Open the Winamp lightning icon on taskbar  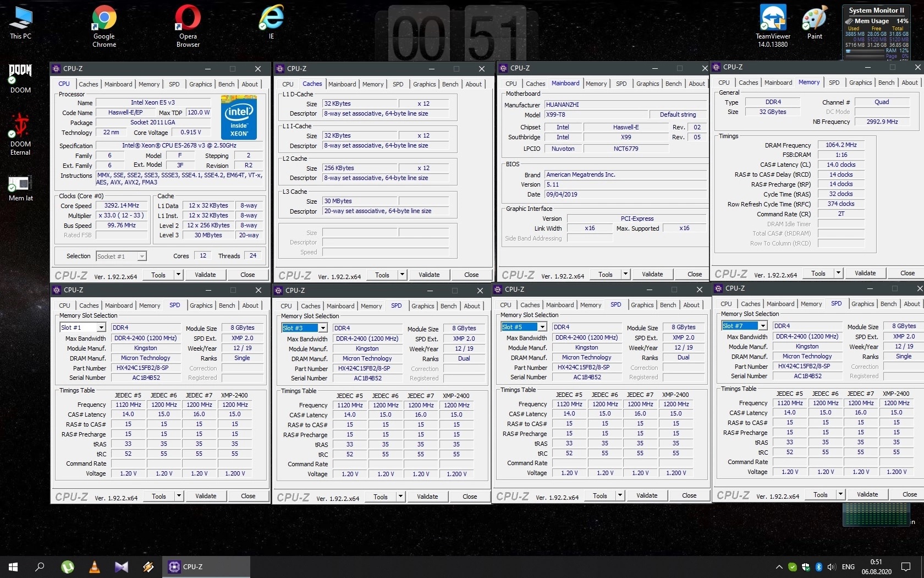point(148,566)
